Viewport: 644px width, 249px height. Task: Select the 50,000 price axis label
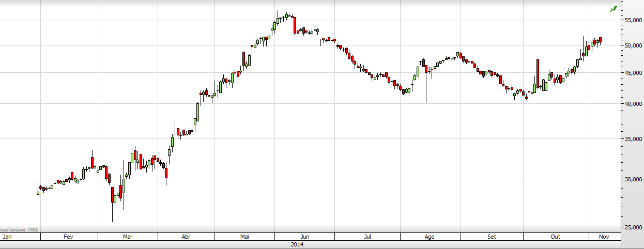click(x=633, y=45)
